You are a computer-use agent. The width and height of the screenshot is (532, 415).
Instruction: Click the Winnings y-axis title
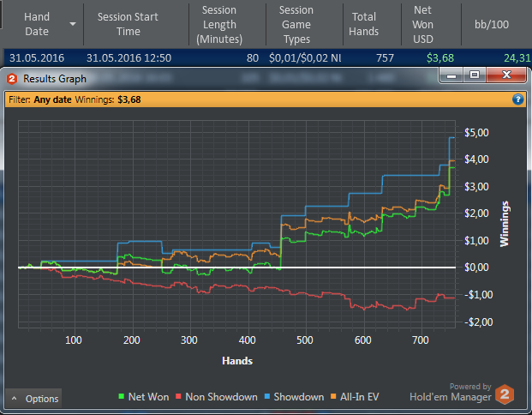tap(505, 224)
